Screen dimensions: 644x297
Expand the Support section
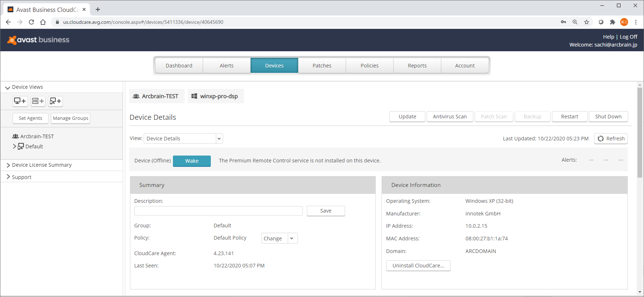(x=8, y=177)
